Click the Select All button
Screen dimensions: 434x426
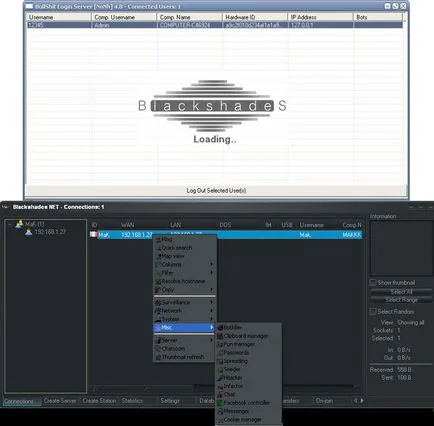click(x=401, y=292)
